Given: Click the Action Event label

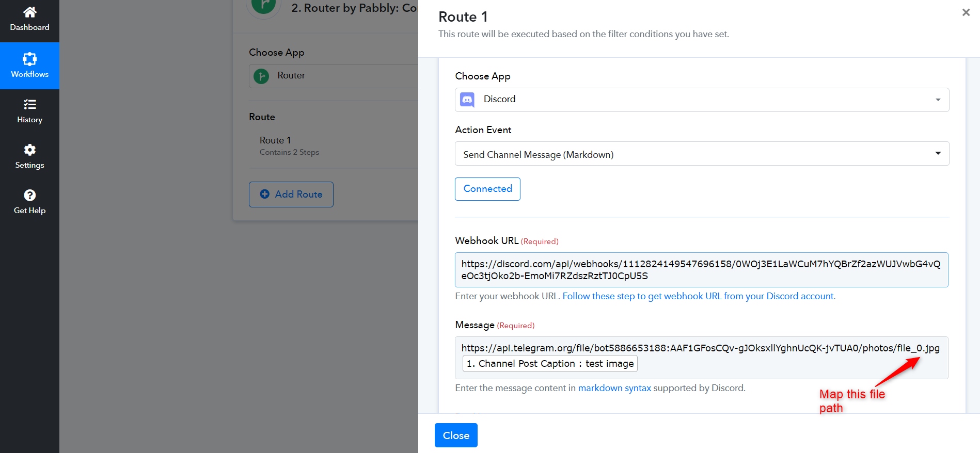Looking at the screenshot, I should [483, 130].
